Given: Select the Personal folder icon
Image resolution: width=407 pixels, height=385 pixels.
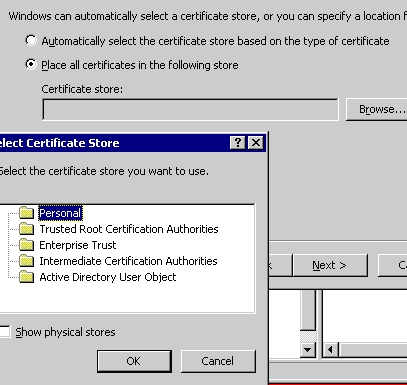Looking at the screenshot, I should 27,213.
